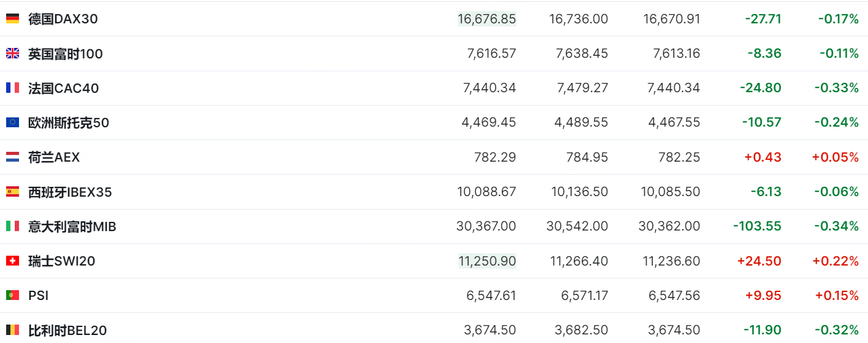The image size is (868, 343).
Task: Select the 荷兰AEX index name
Action: point(54,157)
